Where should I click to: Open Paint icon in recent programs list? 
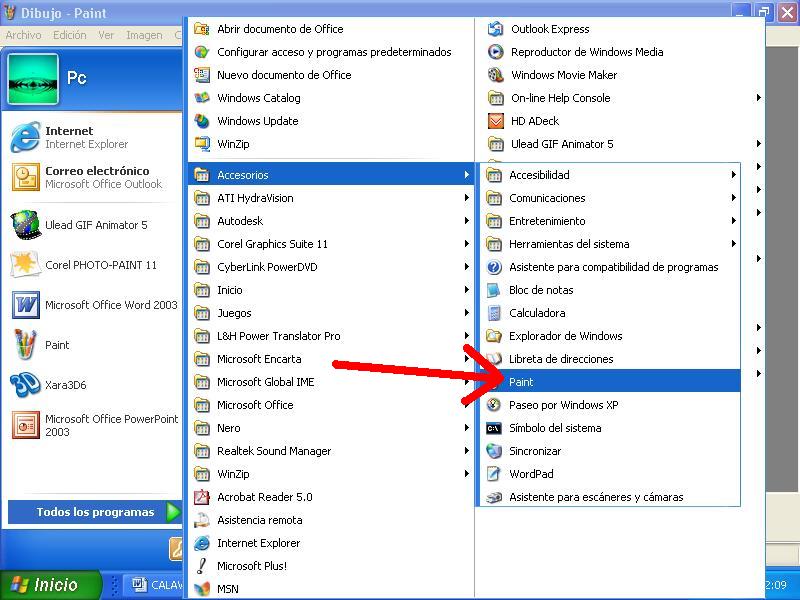click(25, 344)
